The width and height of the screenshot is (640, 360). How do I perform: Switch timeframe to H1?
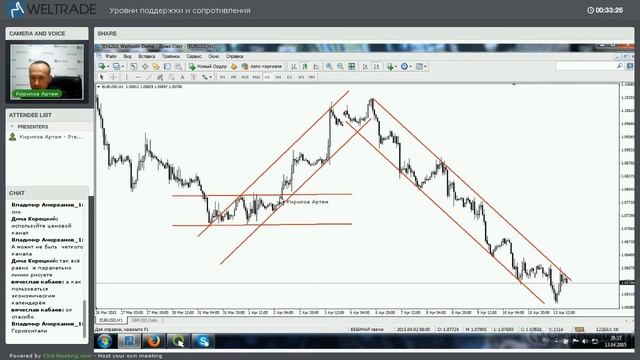click(267, 77)
